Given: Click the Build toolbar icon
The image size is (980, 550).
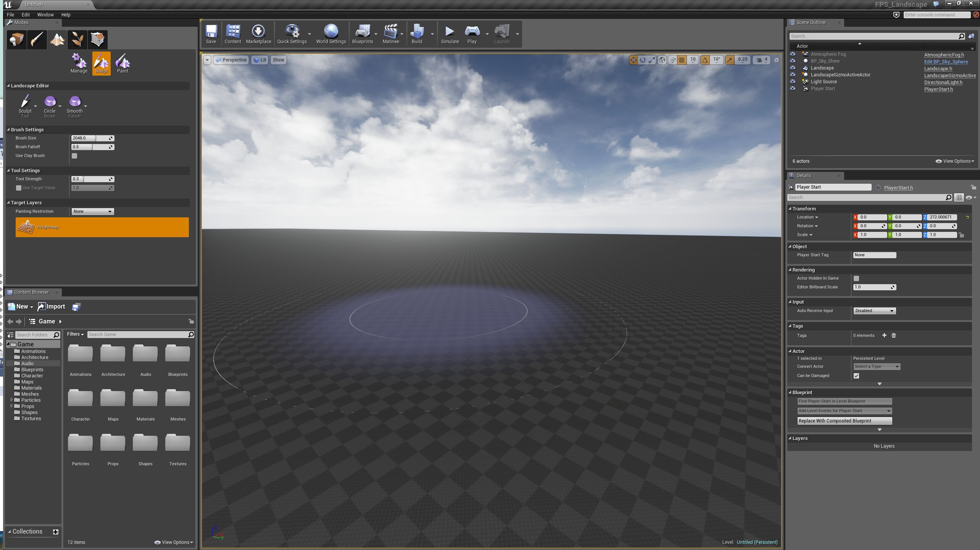Looking at the screenshot, I should click(416, 34).
